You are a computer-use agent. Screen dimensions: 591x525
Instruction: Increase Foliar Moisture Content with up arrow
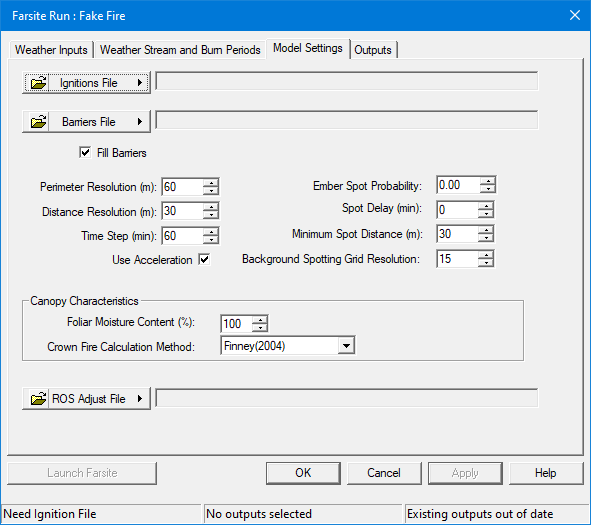pyautogui.click(x=260, y=319)
